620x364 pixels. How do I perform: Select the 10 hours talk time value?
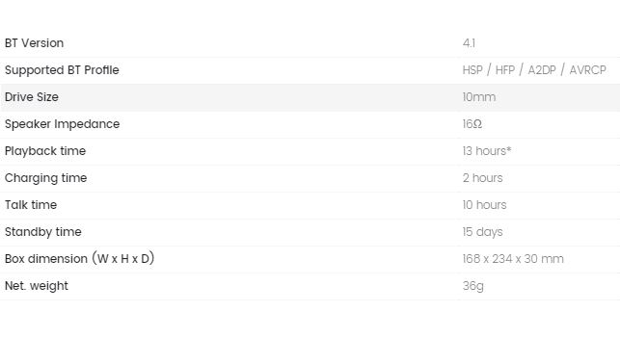point(484,205)
